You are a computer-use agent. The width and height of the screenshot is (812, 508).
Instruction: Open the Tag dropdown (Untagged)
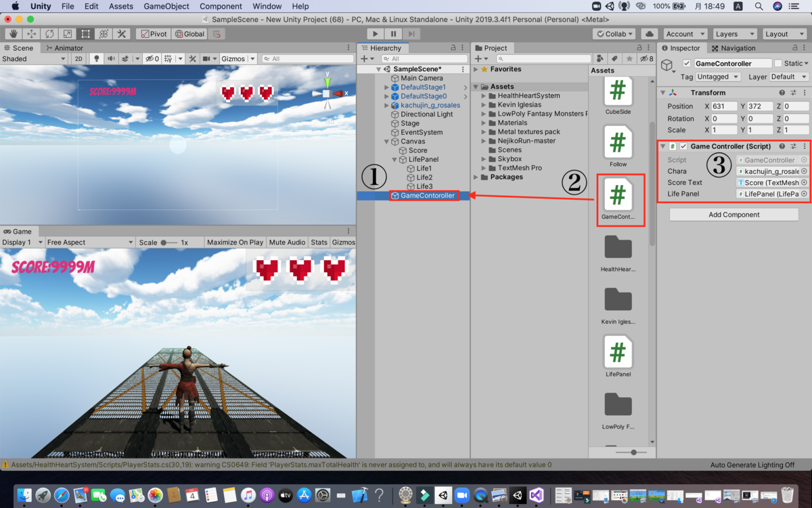tap(719, 77)
